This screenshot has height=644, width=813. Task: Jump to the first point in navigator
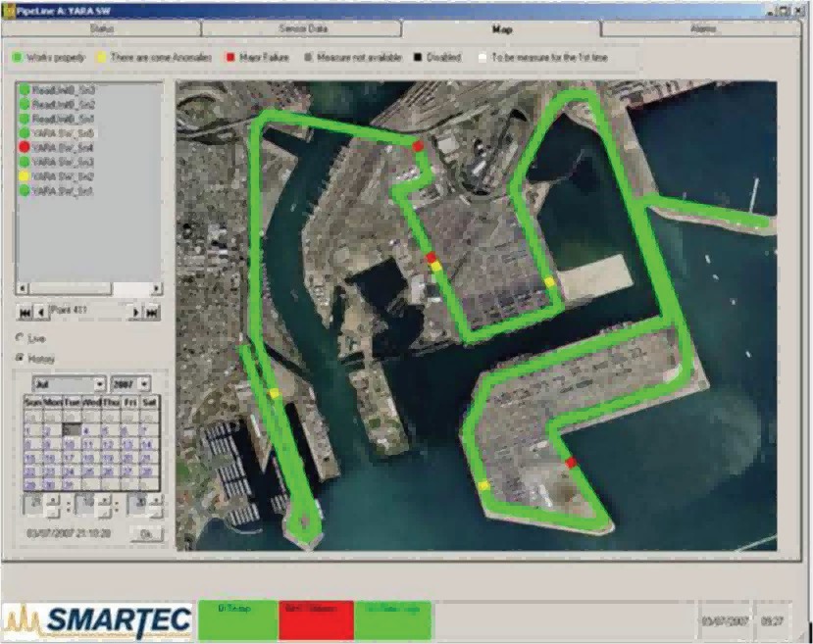click(x=25, y=312)
